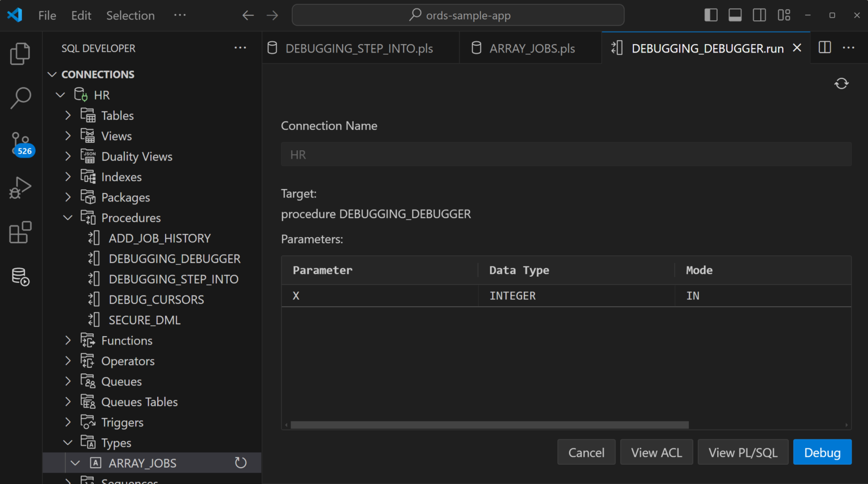Click the ords-sample-app search box

[x=458, y=15]
